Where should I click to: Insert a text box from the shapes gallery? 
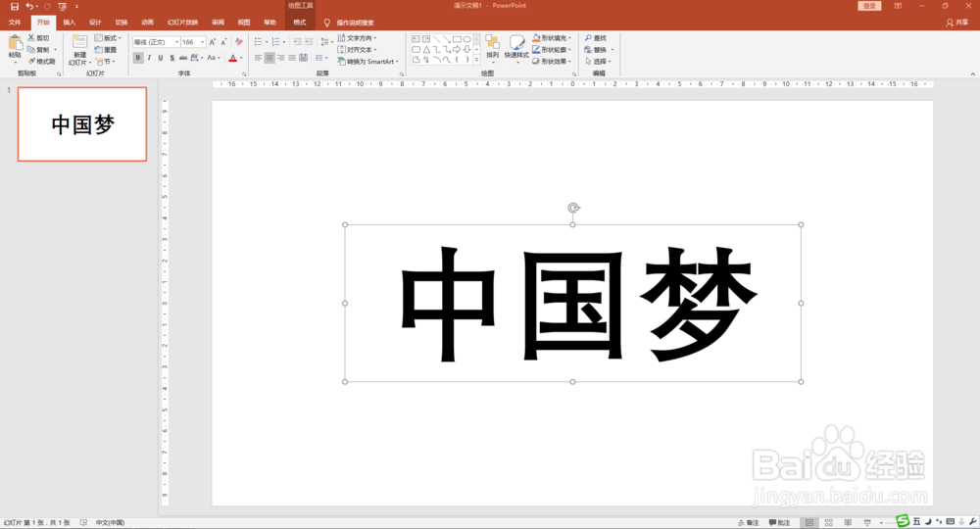click(x=416, y=39)
